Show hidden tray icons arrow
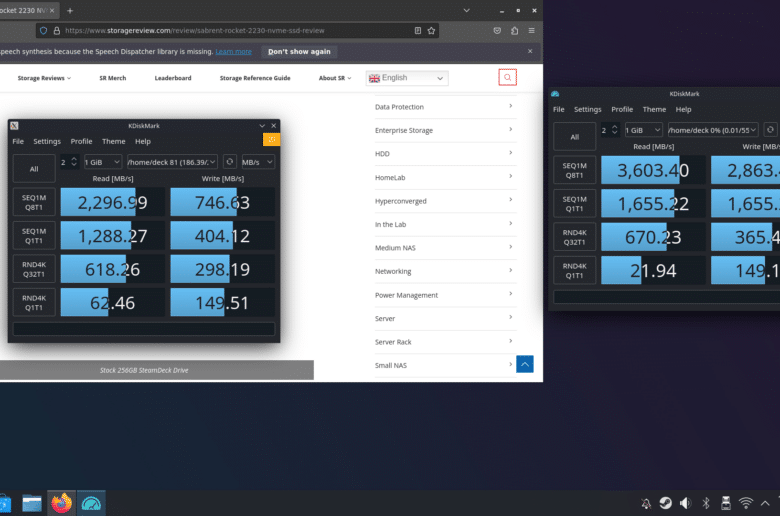Image resolution: width=780 pixels, height=516 pixels. pyautogui.click(x=765, y=503)
